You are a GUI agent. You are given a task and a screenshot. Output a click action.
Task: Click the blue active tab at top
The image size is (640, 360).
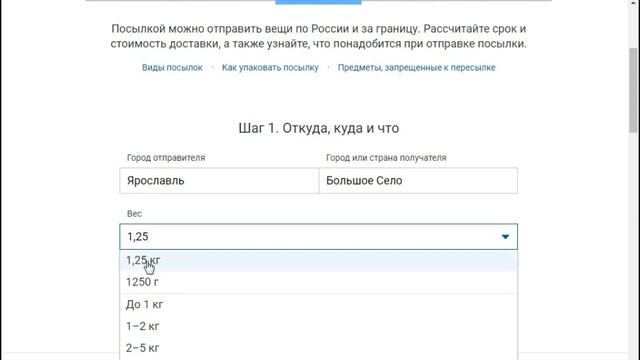[x=318, y=2]
